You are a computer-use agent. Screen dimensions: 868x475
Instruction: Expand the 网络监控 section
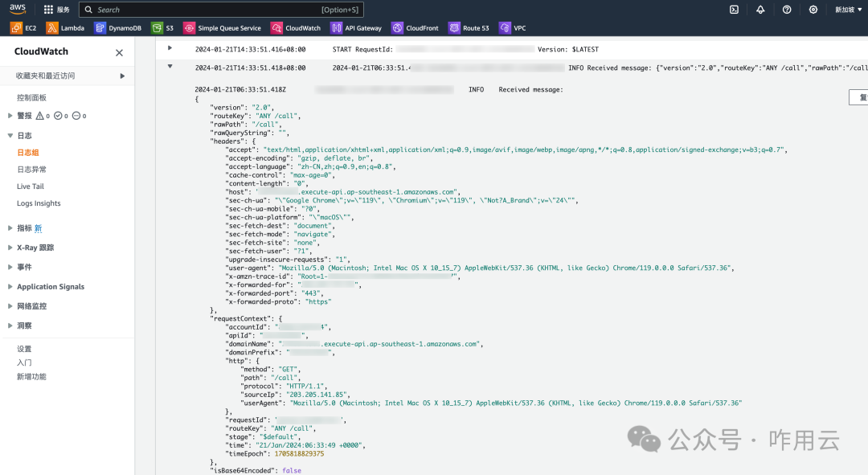[x=10, y=305]
